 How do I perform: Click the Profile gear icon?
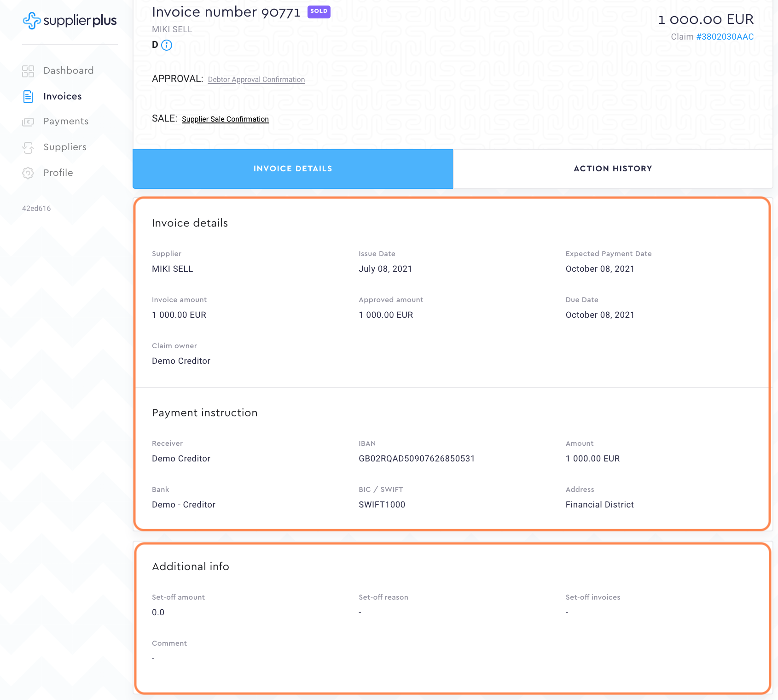[x=28, y=173]
